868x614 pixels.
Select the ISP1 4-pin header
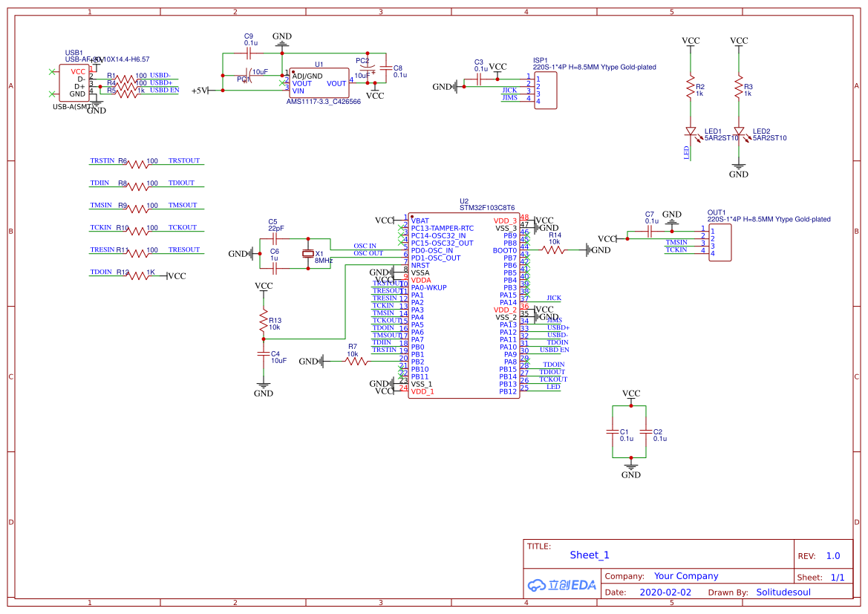(545, 90)
